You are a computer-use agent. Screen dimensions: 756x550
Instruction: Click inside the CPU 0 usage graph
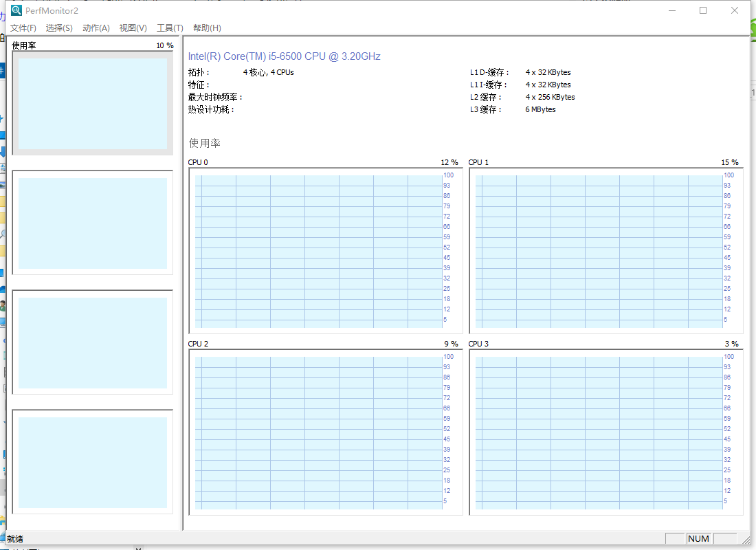tap(318, 250)
